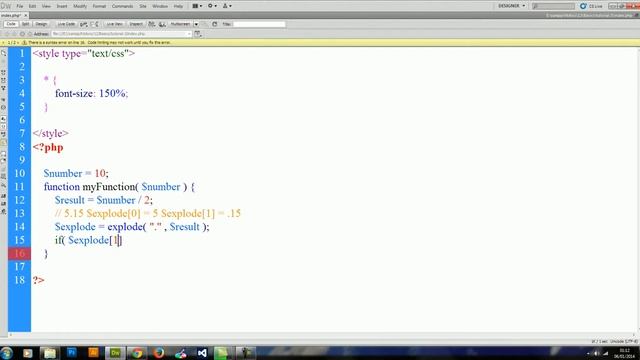Open the Windows Start button
The width and height of the screenshot is (640, 360).
pos(7,353)
